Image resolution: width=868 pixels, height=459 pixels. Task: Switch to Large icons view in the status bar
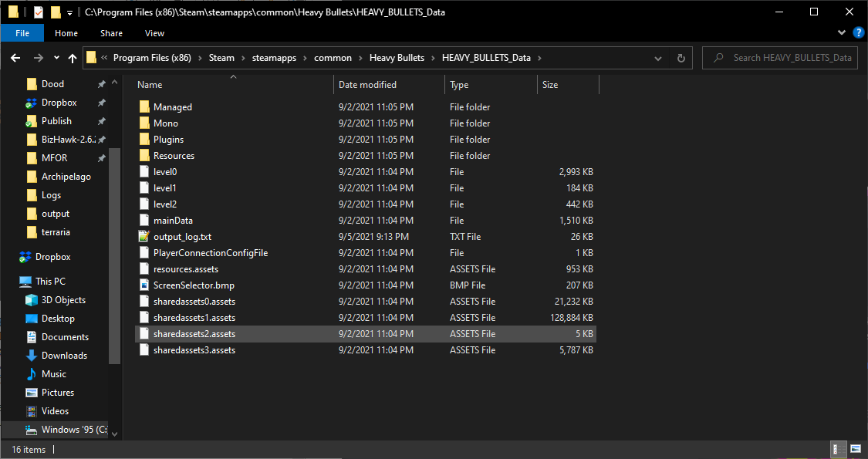856,449
